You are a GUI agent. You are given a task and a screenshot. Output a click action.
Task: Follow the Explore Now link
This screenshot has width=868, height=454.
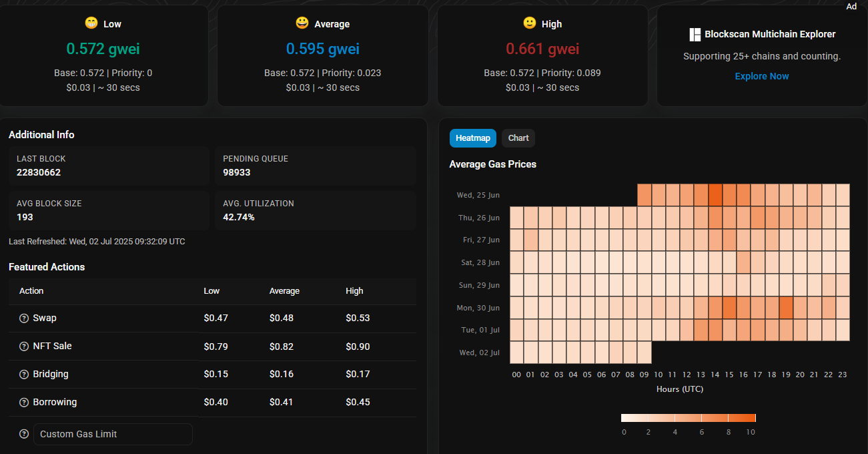[762, 76]
